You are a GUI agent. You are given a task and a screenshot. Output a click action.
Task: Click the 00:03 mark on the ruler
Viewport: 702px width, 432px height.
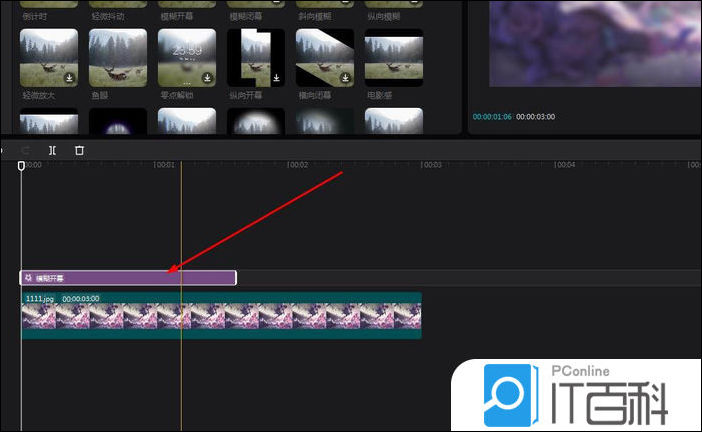coord(431,165)
